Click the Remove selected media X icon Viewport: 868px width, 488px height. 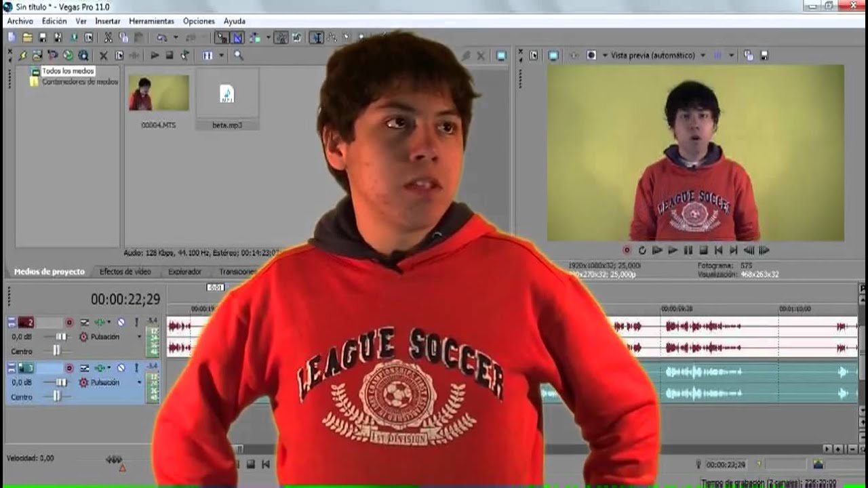[x=104, y=56]
